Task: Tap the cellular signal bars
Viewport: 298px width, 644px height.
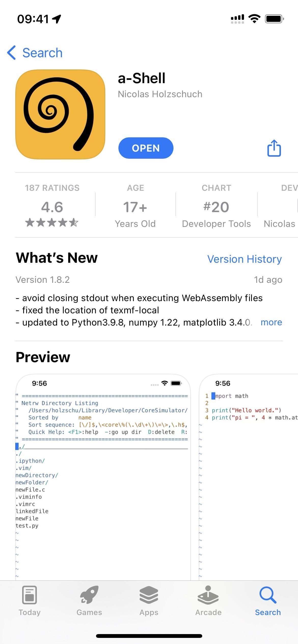Action: 237,19
